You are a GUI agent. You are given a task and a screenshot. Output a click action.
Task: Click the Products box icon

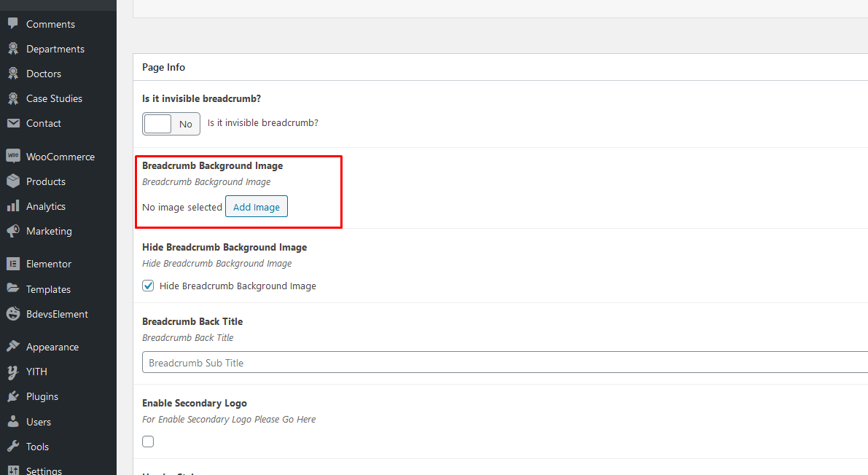[12, 181]
